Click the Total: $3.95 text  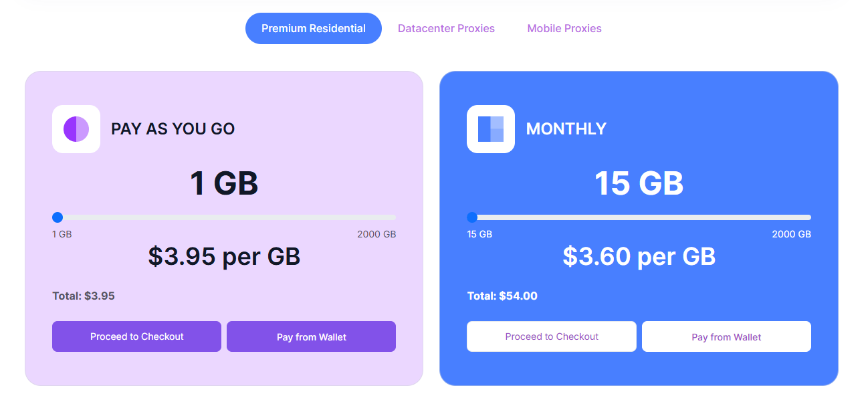pyautogui.click(x=84, y=296)
